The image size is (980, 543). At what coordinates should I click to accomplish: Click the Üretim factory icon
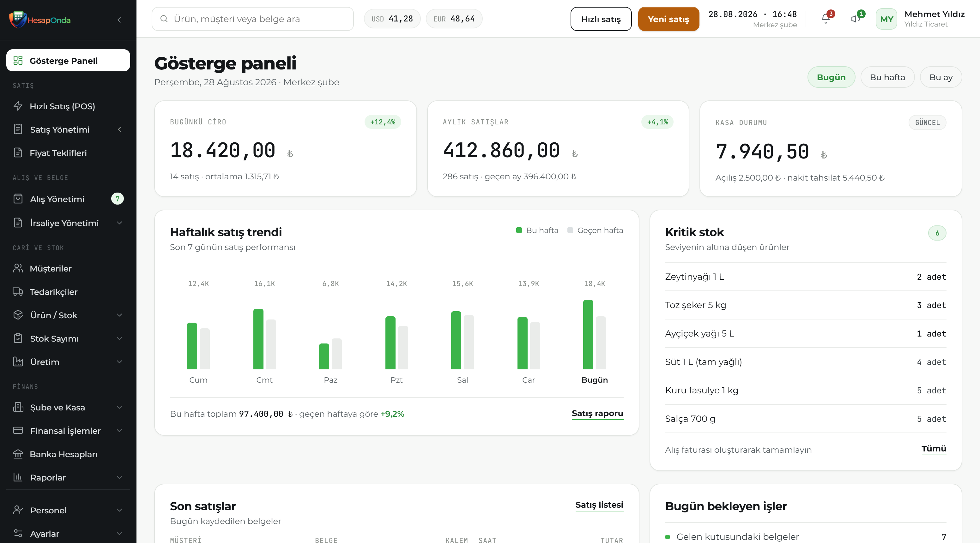click(18, 361)
